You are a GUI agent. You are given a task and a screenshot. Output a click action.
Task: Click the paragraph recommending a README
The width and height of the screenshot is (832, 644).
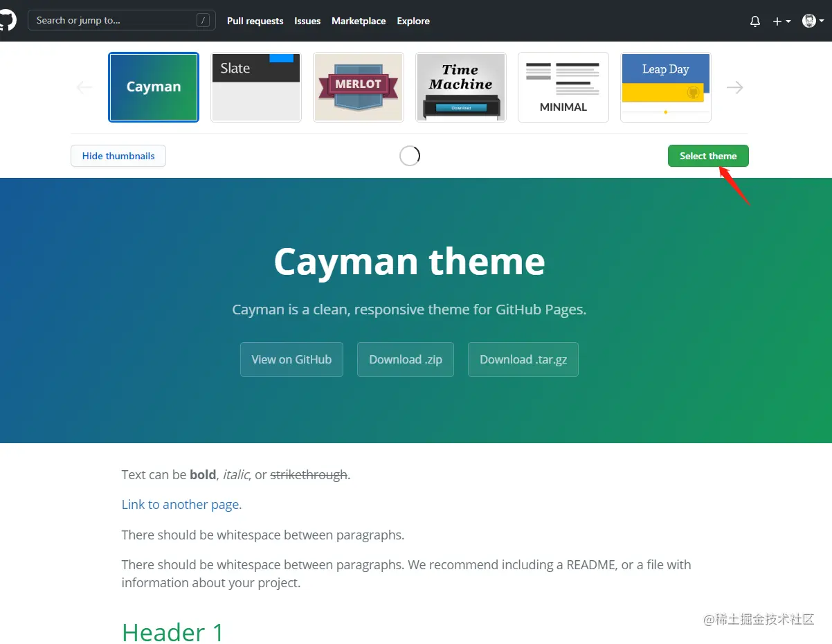tap(406, 573)
